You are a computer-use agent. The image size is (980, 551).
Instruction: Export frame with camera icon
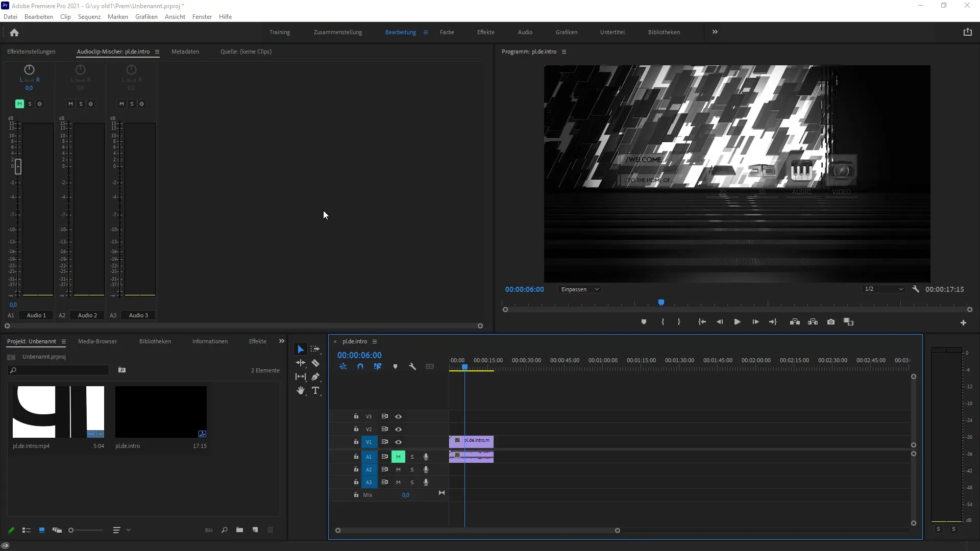(x=831, y=322)
